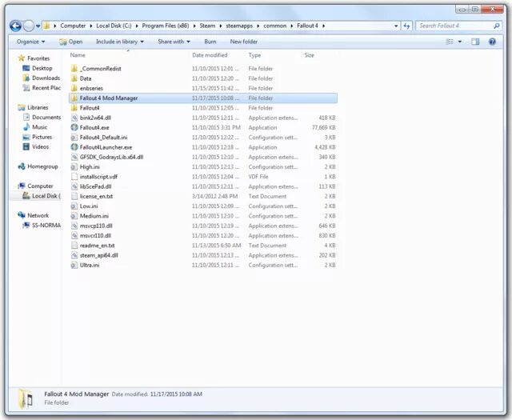Sort by the Type column header
This screenshot has width=512, height=420.
point(254,55)
